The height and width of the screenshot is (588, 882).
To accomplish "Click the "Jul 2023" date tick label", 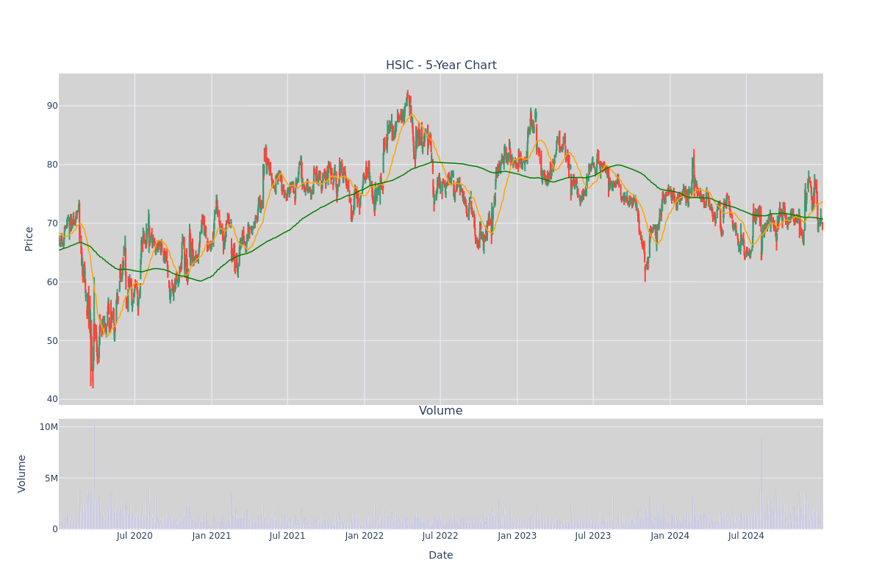I will pyautogui.click(x=593, y=536).
